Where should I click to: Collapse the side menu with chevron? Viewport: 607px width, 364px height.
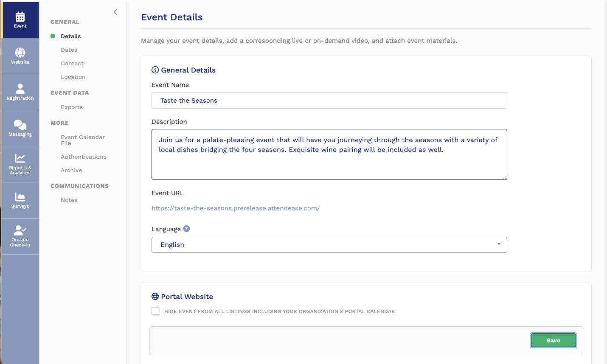pos(115,12)
